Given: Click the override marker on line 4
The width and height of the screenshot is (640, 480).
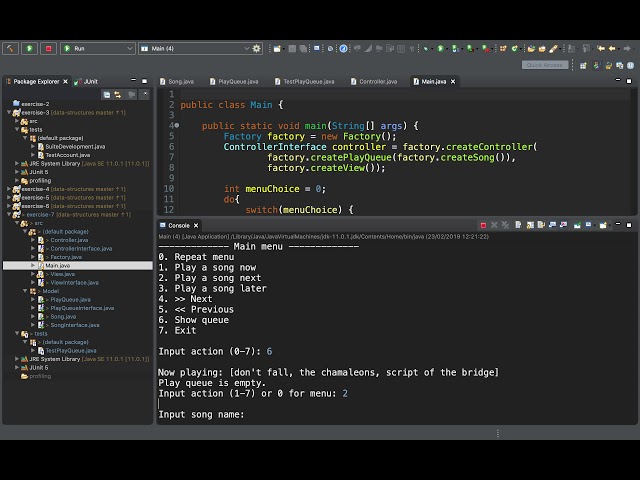Looking at the screenshot, I should click(177, 126).
